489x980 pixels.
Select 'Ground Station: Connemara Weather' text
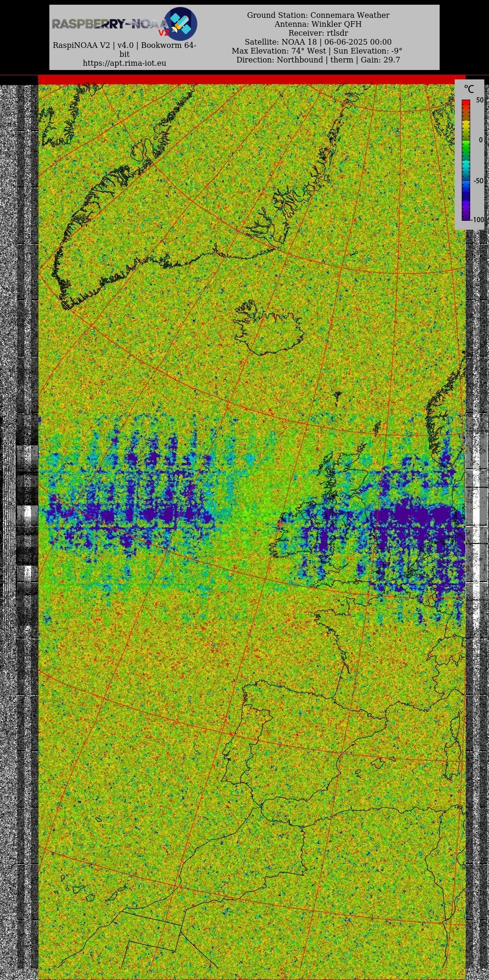click(318, 15)
